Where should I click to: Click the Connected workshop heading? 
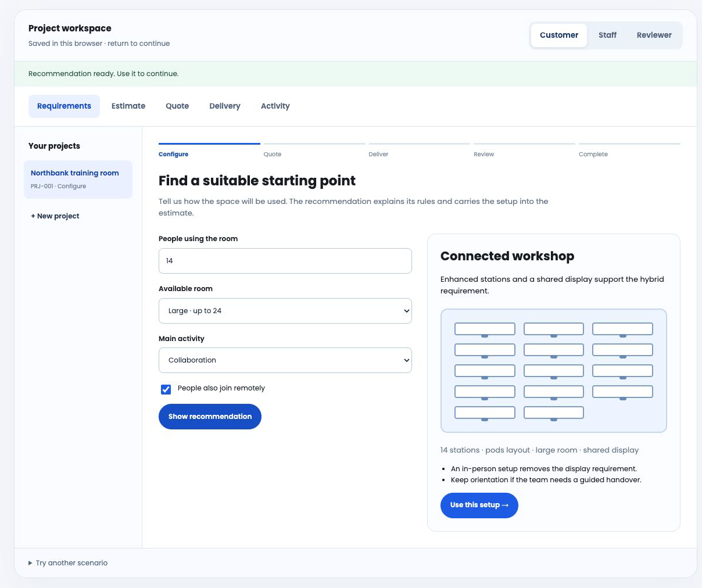(x=507, y=256)
